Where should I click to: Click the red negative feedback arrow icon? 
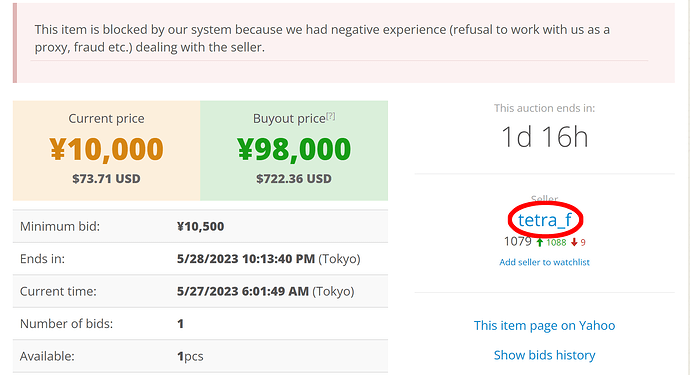574,243
